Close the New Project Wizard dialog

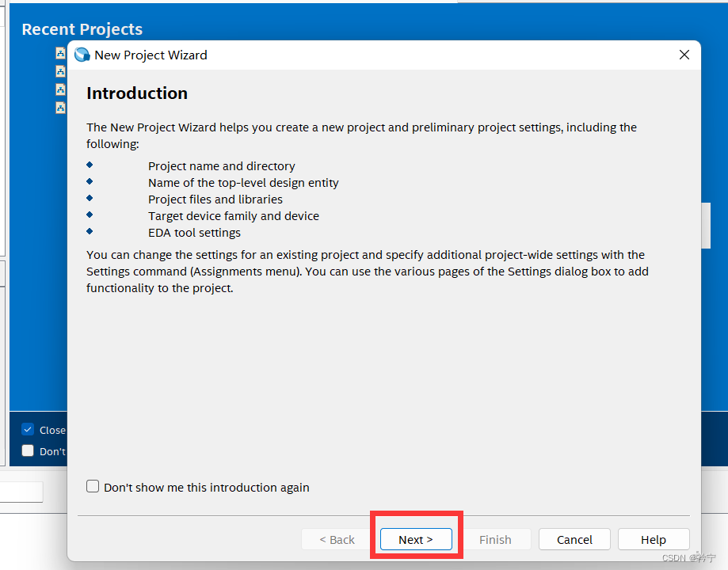pyautogui.click(x=684, y=55)
